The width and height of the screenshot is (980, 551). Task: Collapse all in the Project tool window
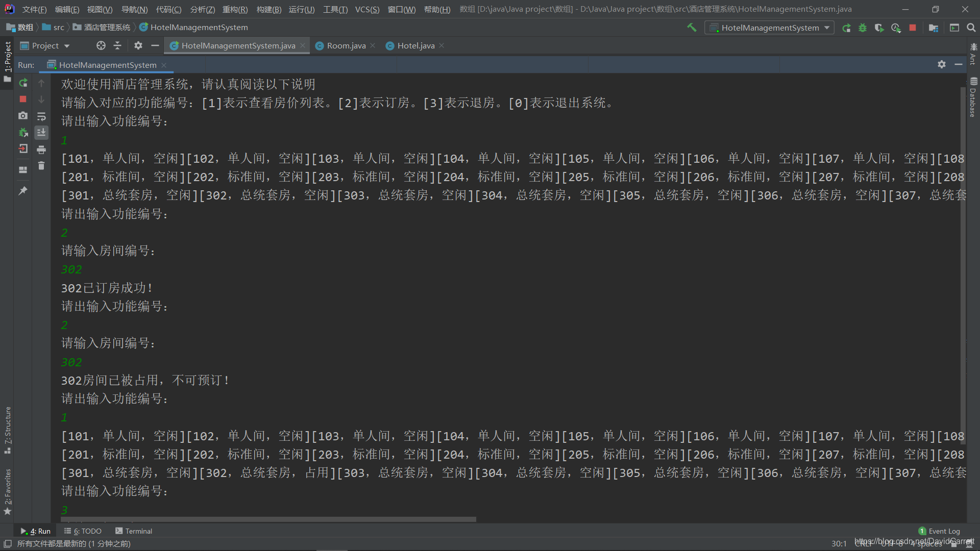117,45
